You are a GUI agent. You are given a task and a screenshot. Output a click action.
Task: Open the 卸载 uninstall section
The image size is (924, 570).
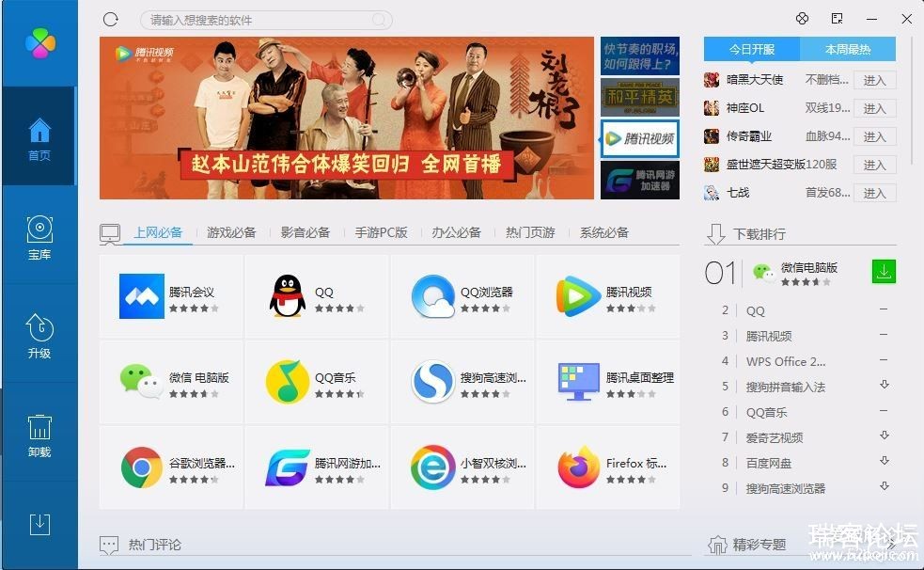pyautogui.click(x=39, y=436)
